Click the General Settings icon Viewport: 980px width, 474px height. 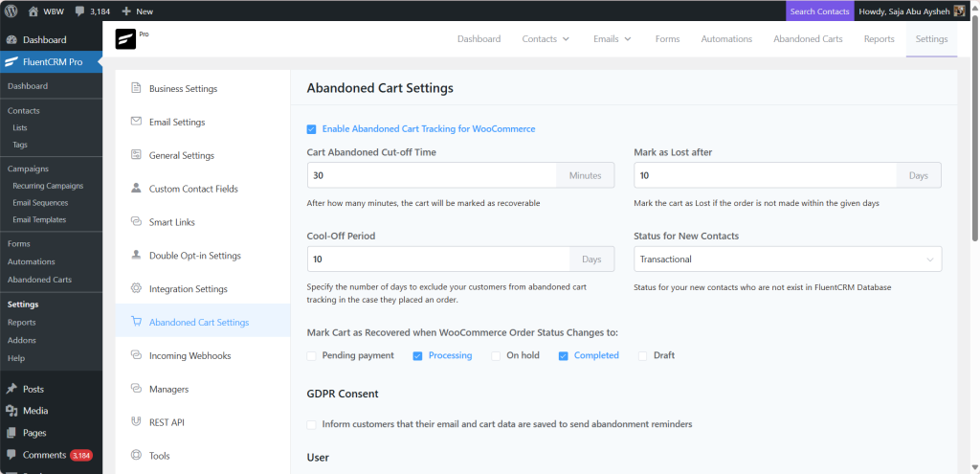pyautogui.click(x=136, y=155)
